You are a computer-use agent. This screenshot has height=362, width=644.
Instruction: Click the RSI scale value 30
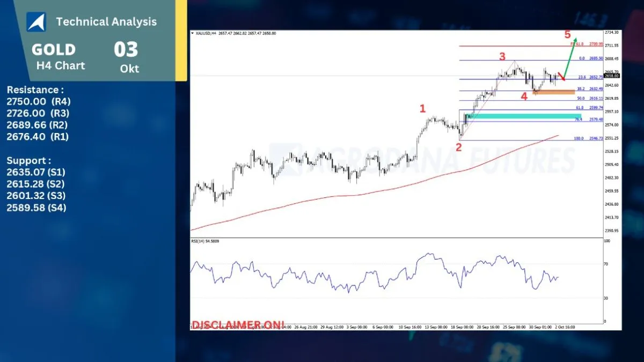[x=606, y=298]
